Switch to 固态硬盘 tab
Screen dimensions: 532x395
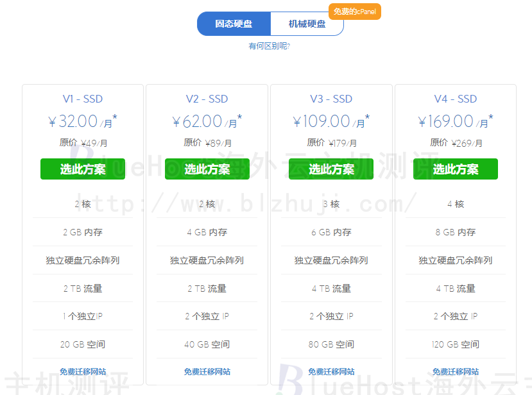tap(234, 24)
